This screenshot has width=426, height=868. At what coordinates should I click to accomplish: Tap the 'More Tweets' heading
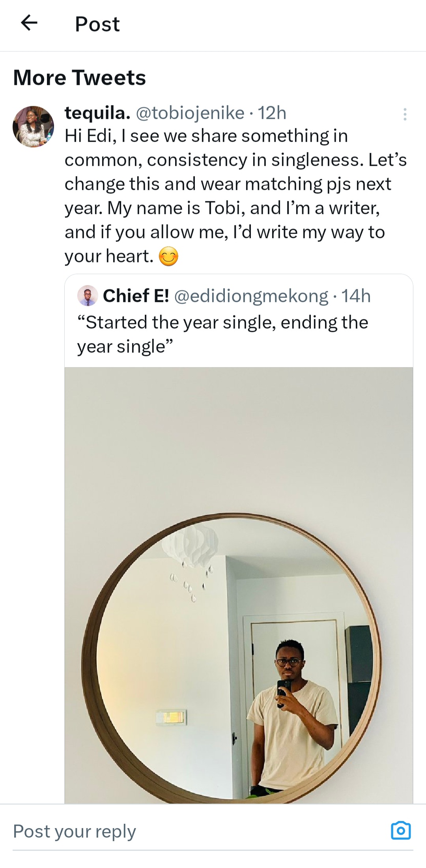point(79,77)
